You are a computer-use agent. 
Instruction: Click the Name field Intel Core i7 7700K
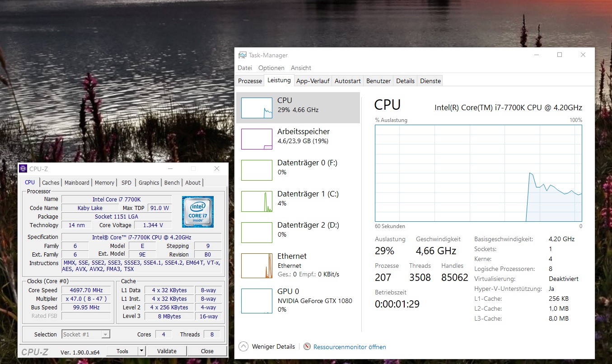(117, 199)
